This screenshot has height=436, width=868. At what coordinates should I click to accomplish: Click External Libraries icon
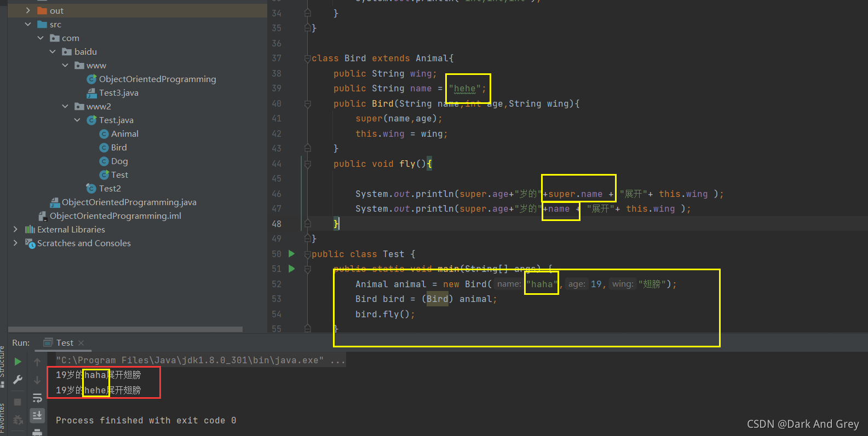pyautogui.click(x=30, y=229)
